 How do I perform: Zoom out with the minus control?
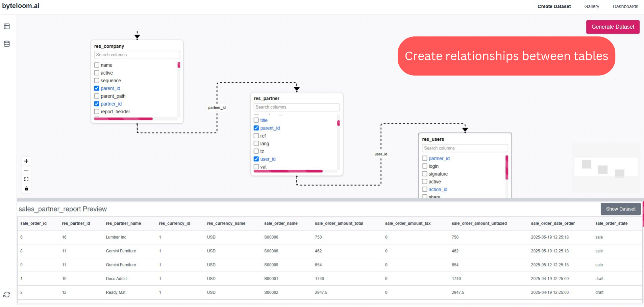click(26, 170)
